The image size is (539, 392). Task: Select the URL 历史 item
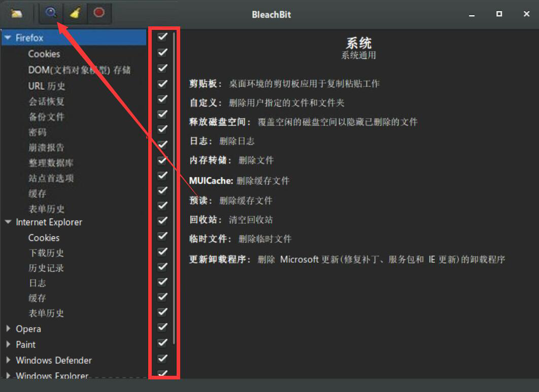click(x=47, y=86)
